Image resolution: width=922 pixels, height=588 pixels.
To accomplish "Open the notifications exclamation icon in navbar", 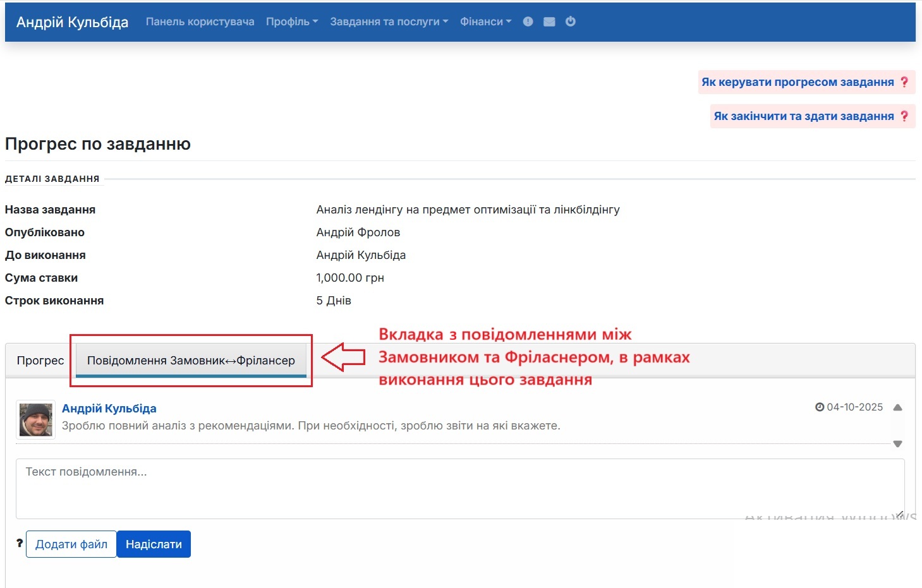I will [x=528, y=21].
